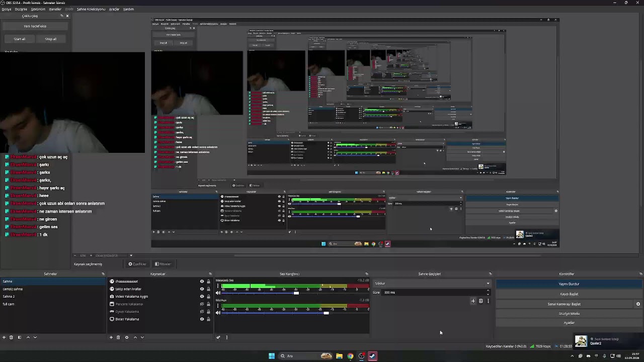This screenshot has width=644, height=362.
Task: Select the camsız sahne scene
Action: (13, 289)
